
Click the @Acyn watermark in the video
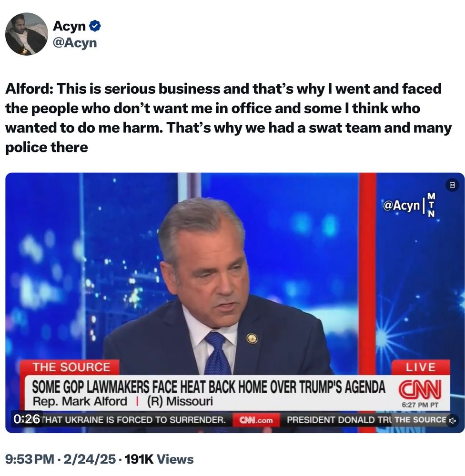(401, 206)
